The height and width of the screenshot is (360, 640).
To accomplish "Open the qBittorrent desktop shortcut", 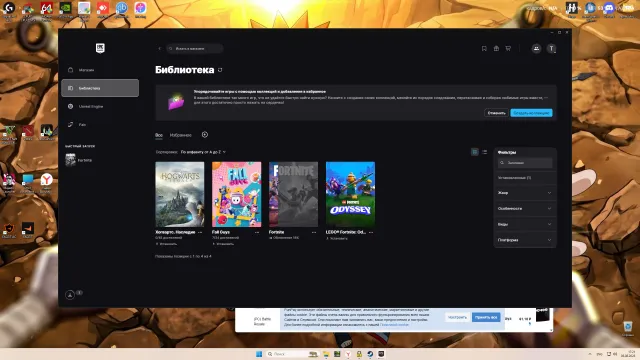I will (121, 9).
